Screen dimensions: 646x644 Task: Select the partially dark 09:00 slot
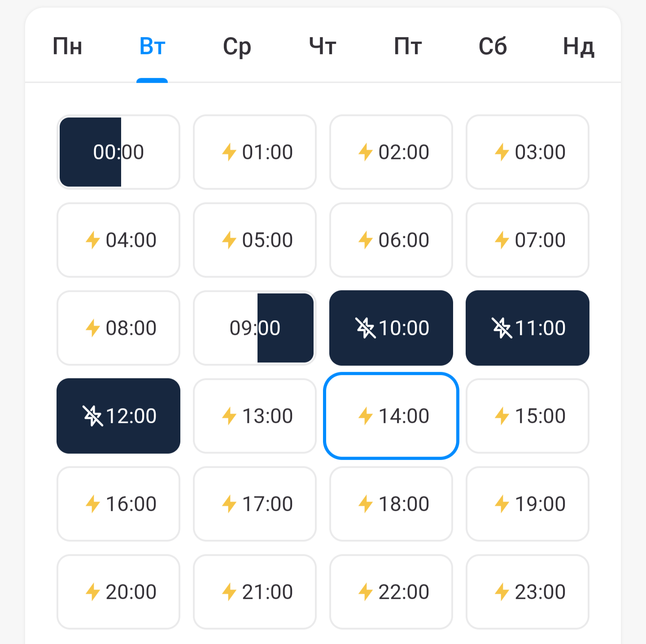coord(255,328)
